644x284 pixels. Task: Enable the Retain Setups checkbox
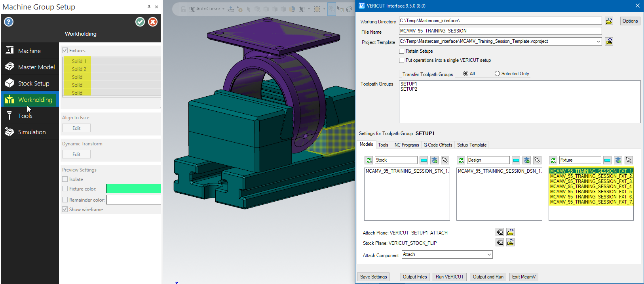[402, 51]
